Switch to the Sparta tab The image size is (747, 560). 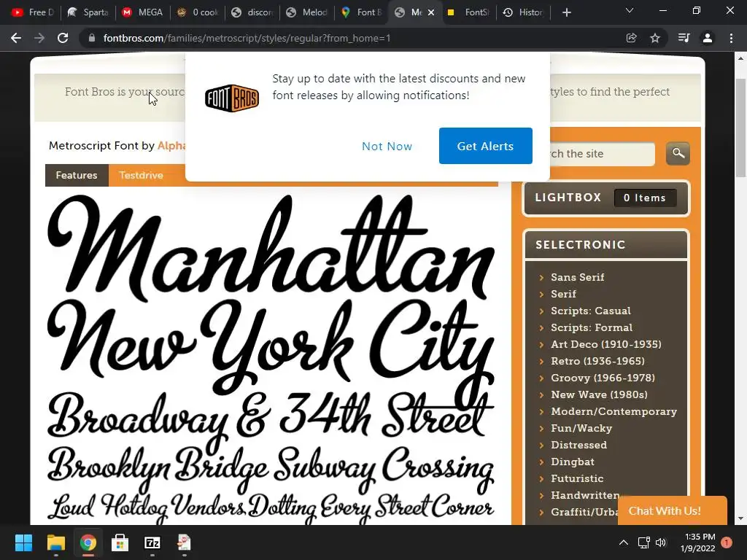(x=88, y=12)
